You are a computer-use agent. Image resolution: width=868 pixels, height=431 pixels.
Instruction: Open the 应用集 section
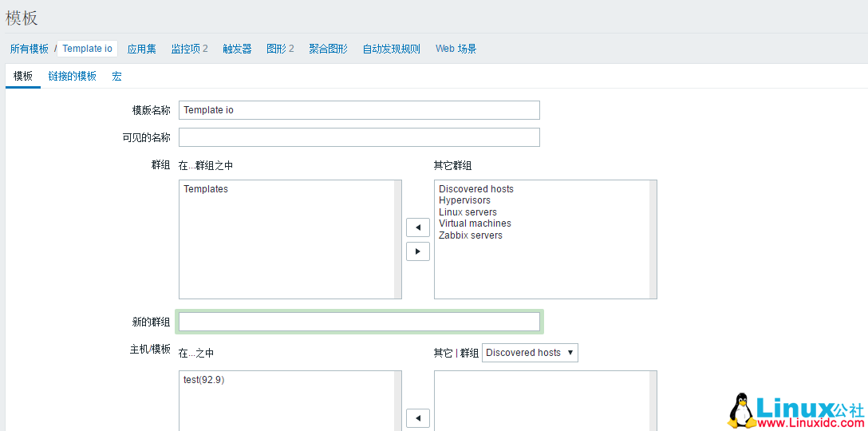pyautogui.click(x=142, y=49)
